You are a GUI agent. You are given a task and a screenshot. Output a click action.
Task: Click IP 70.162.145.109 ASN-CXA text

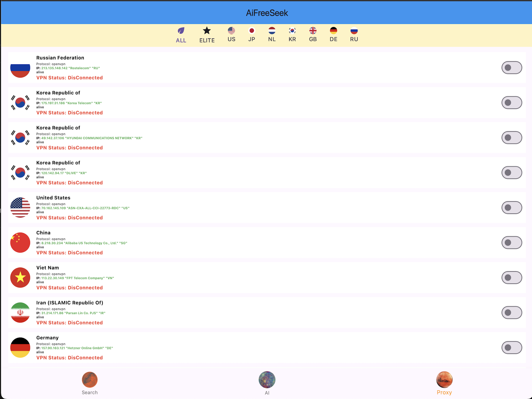pos(83,208)
